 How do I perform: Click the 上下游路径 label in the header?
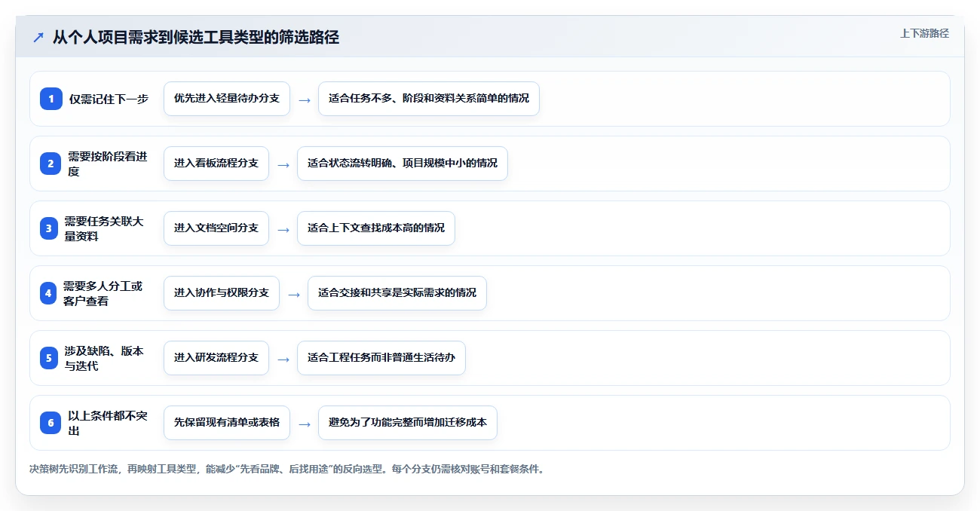(924, 33)
